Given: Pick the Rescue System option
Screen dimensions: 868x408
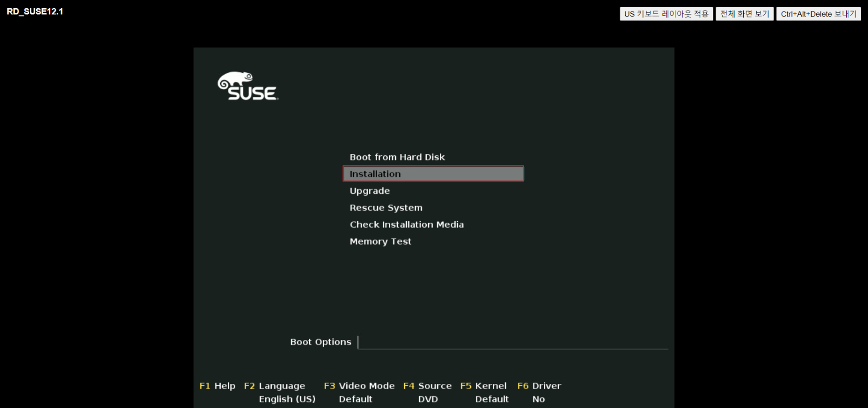Looking at the screenshot, I should coord(386,208).
